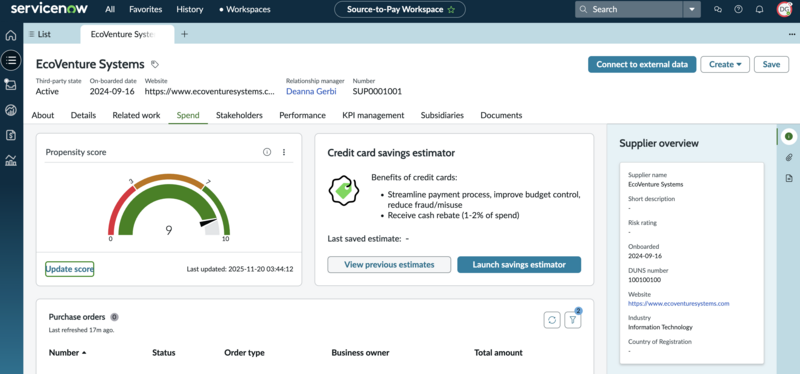Focus the global Search field
Image resolution: width=800 pixels, height=374 pixels.
(629, 9)
